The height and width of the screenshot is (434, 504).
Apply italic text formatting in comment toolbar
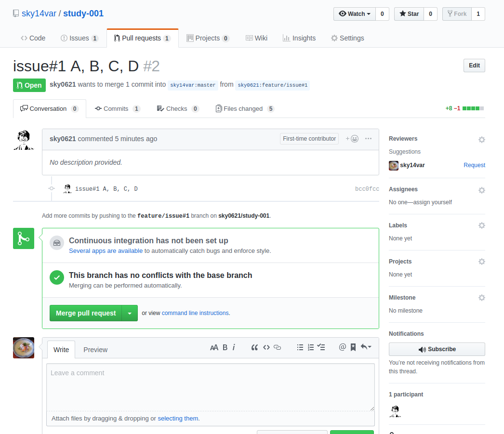pyautogui.click(x=234, y=347)
